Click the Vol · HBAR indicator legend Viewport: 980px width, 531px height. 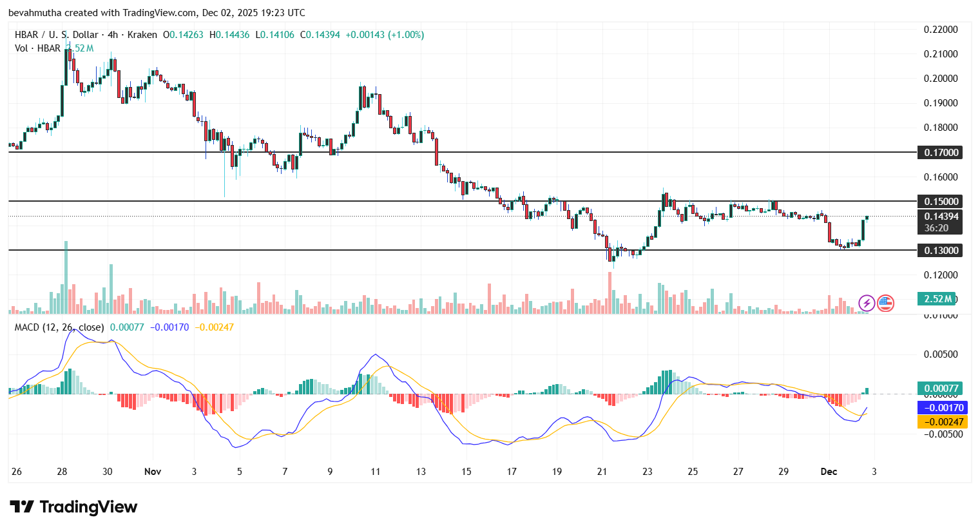click(37, 48)
